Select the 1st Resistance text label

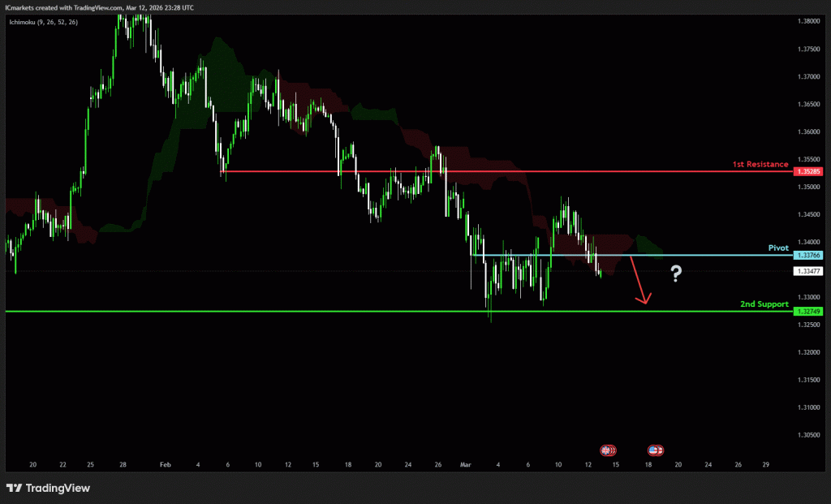click(760, 164)
